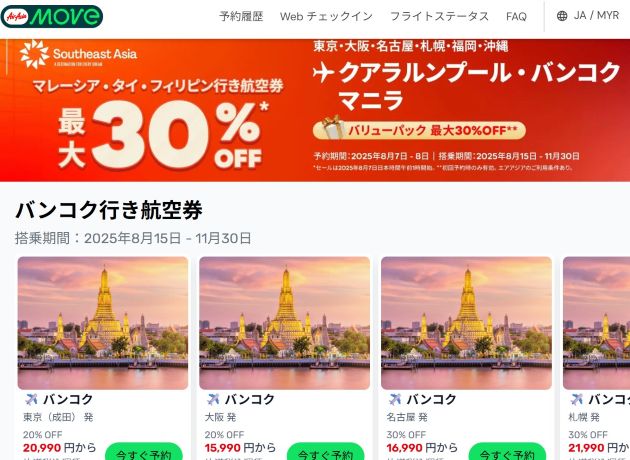The image size is (630, 460).
Task: Click バリューパック 最大30%OFF badge
Action: pyautogui.click(x=419, y=130)
